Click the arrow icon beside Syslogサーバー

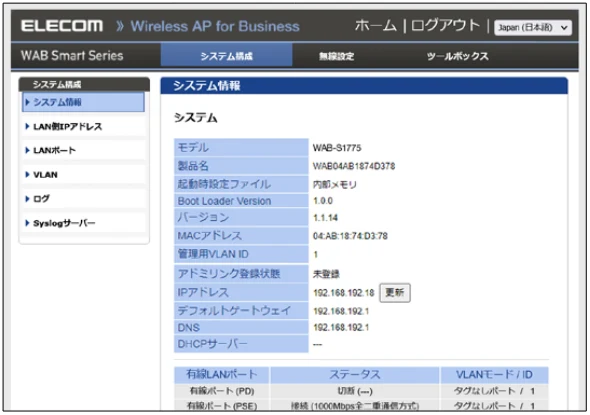click(27, 223)
